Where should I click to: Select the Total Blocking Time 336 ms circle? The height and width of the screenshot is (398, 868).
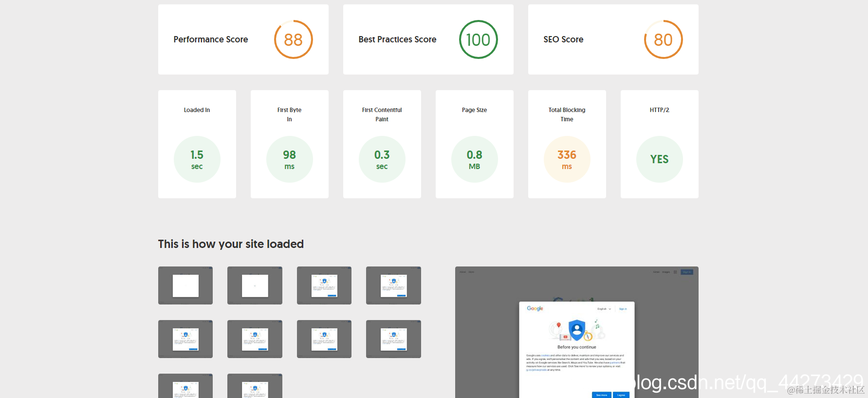point(567,159)
